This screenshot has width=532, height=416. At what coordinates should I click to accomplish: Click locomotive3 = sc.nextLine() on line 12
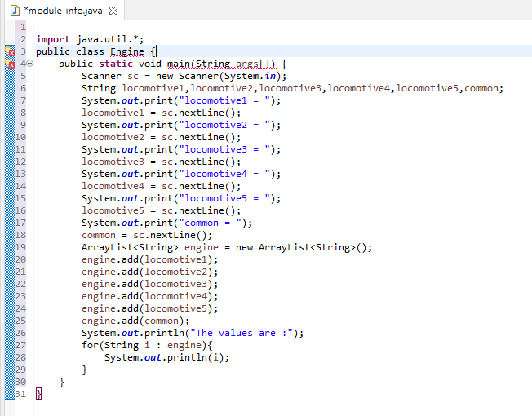click(x=162, y=162)
